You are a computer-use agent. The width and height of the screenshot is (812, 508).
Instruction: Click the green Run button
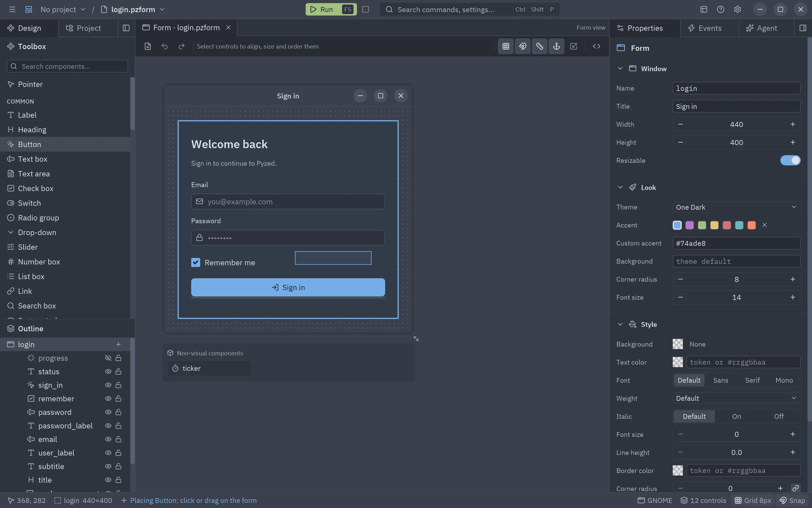coord(331,9)
